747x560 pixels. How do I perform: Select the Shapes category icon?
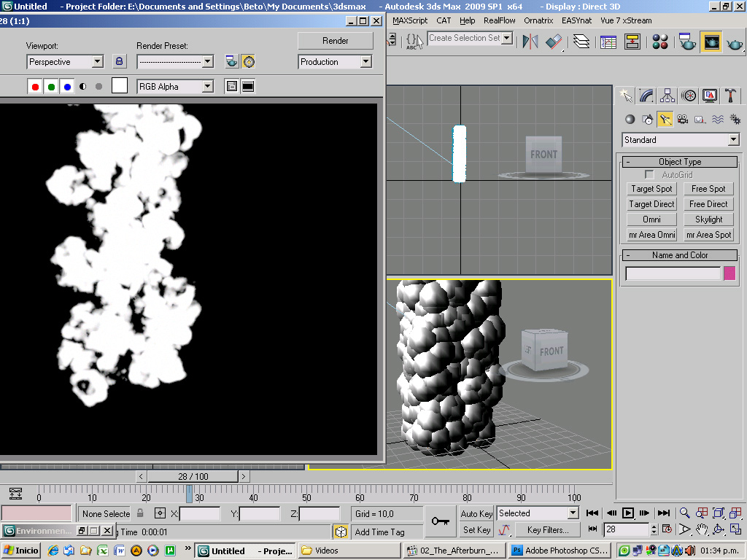(x=648, y=119)
